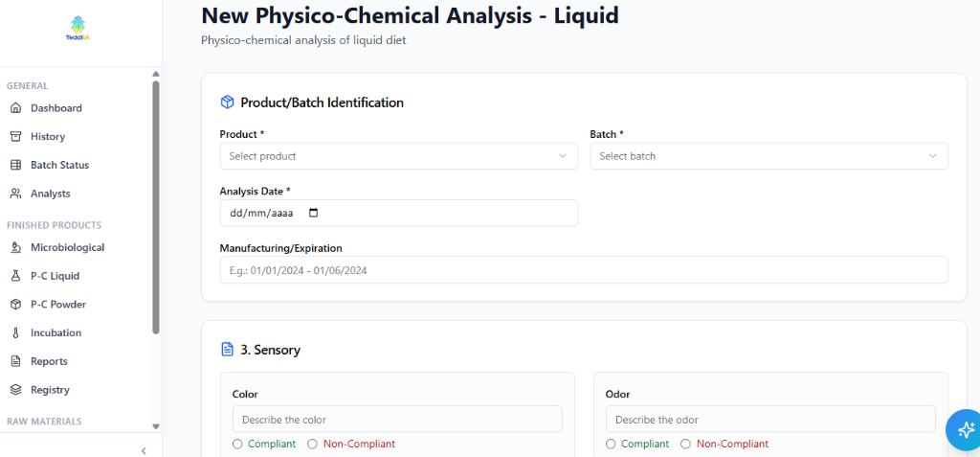Open the Select product dropdown
Screen dimensions: 980x457
pyautogui.click(x=399, y=156)
